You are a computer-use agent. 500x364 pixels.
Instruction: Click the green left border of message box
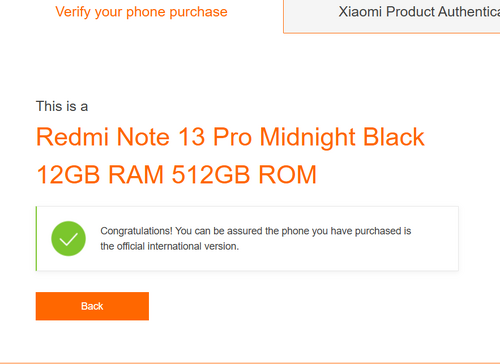36,238
